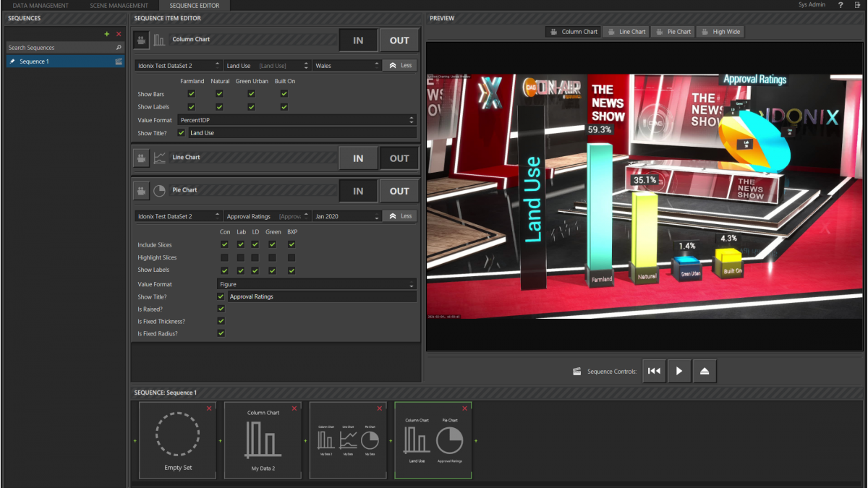Click the magnifier icon in Search Sequences
868x488 pixels.
120,47
